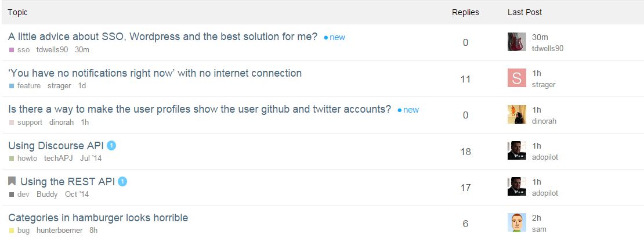The width and height of the screenshot is (644, 241).
Task: Select the sso category tag
Action: point(23,50)
